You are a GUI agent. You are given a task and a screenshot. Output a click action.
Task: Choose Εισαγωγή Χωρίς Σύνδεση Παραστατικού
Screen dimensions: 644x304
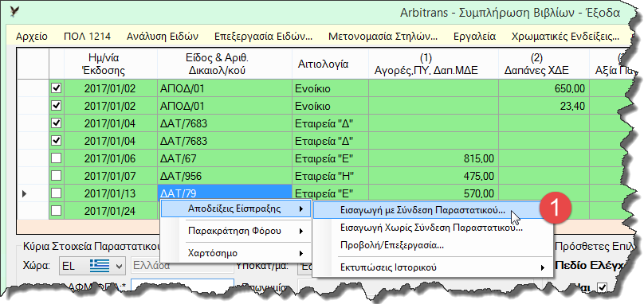point(431,228)
